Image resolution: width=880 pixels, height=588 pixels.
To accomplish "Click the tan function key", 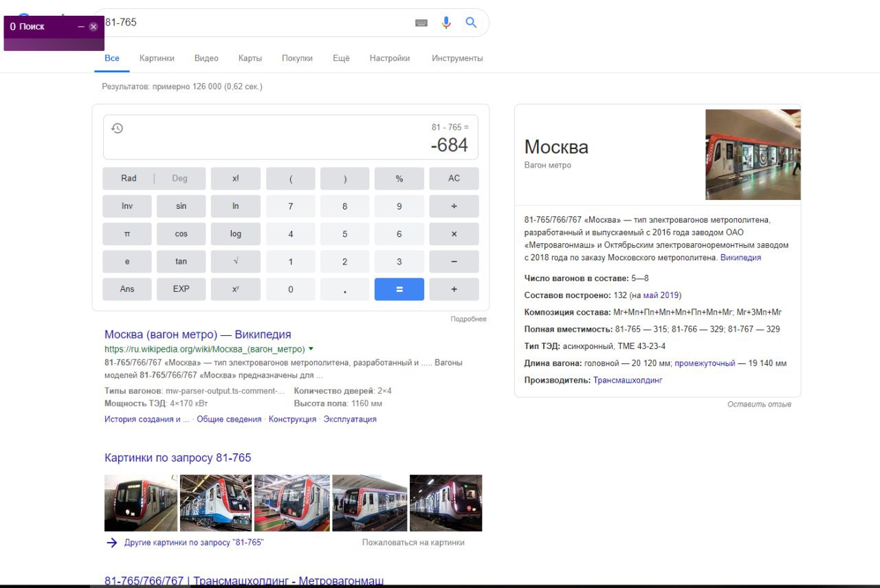I will (181, 261).
